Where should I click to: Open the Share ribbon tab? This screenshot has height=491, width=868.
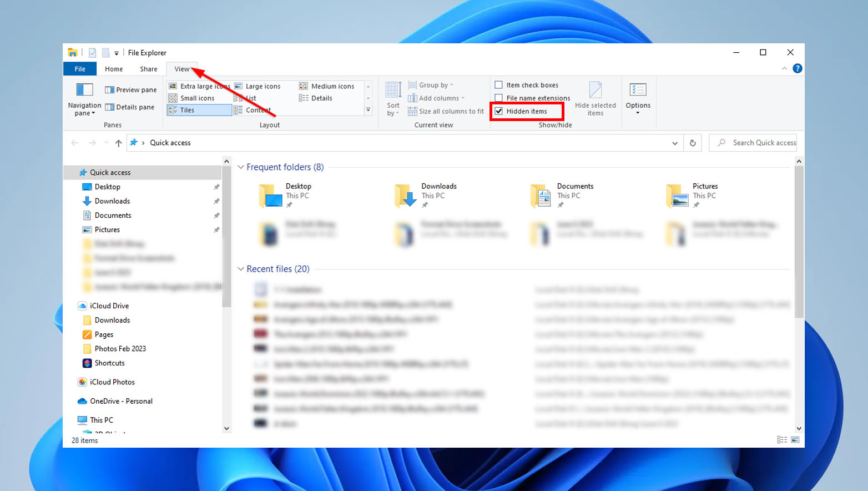(148, 68)
